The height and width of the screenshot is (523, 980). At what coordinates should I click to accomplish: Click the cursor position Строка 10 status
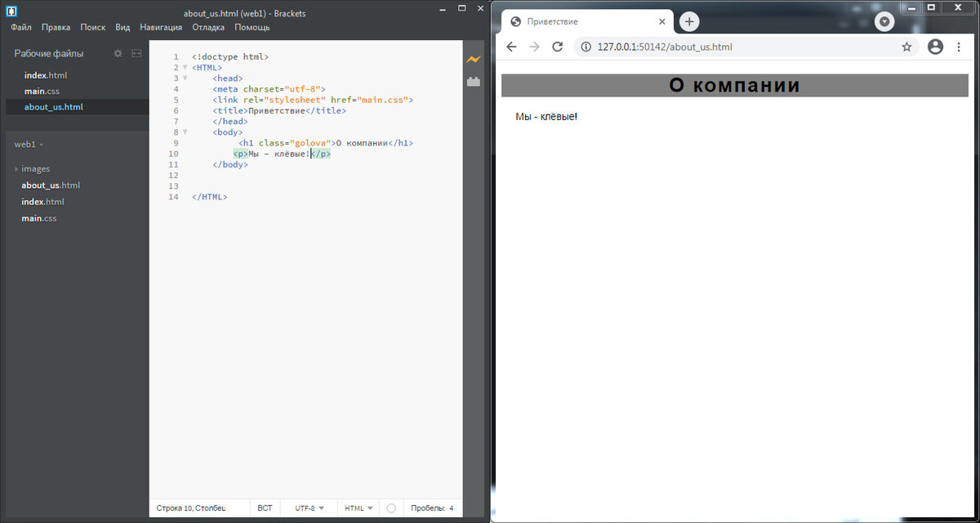[x=190, y=508]
